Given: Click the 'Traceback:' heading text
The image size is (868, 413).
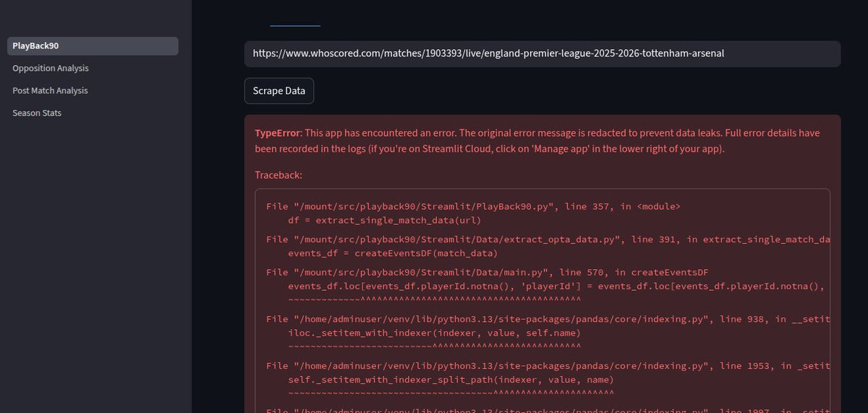Looking at the screenshot, I should (x=278, y=175).
